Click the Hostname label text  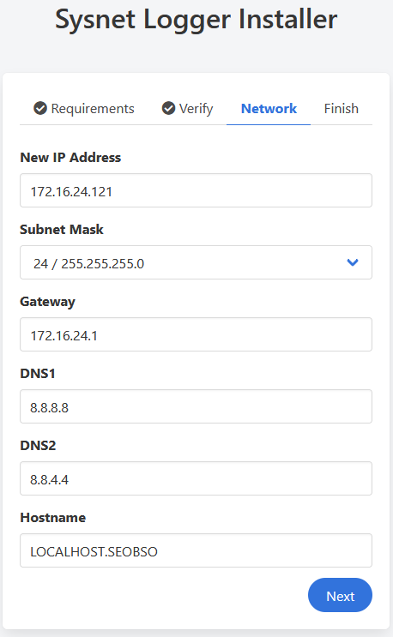pos(53,518)
